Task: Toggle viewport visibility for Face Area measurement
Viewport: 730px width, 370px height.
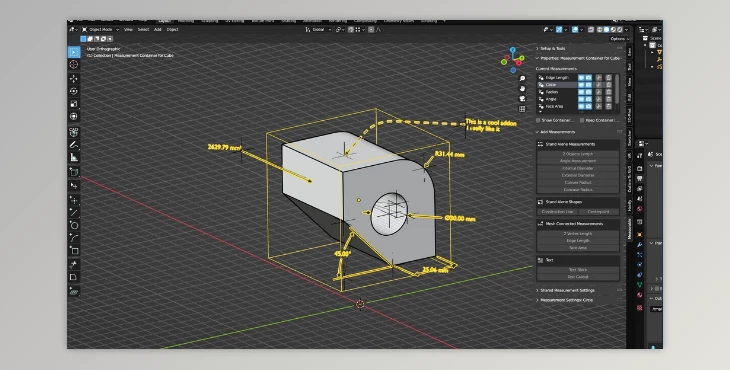Action: [x=581, y=107]
